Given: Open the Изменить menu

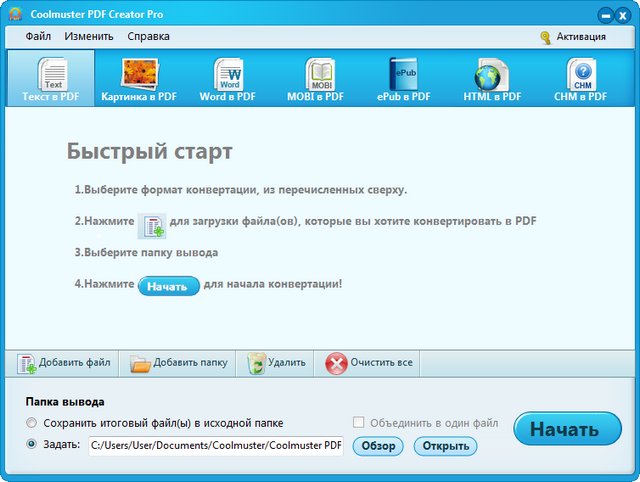Looking at the screenshot, I should coord(89,36).
